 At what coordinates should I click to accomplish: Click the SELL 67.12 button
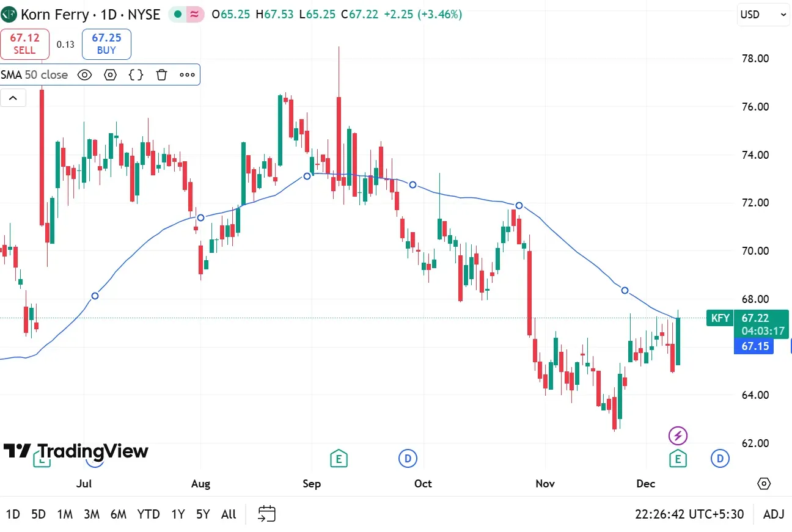tap(24, 44)
